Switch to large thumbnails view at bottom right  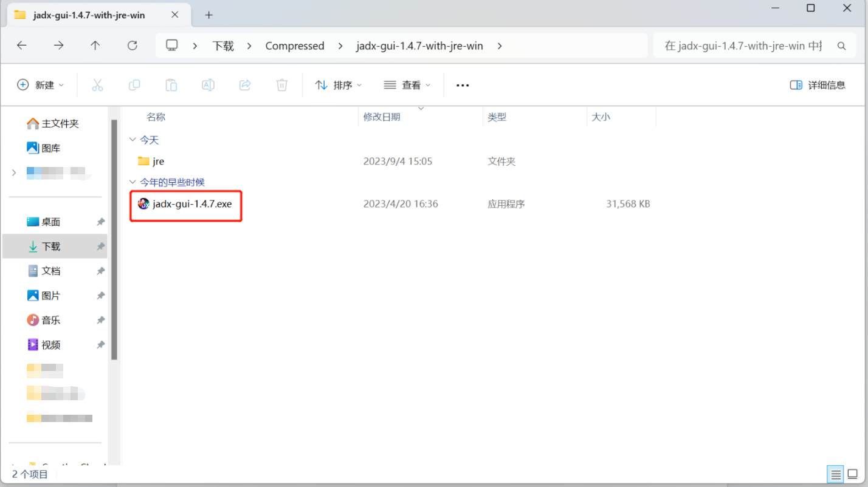pyautogui.click(x=852, y=474)
